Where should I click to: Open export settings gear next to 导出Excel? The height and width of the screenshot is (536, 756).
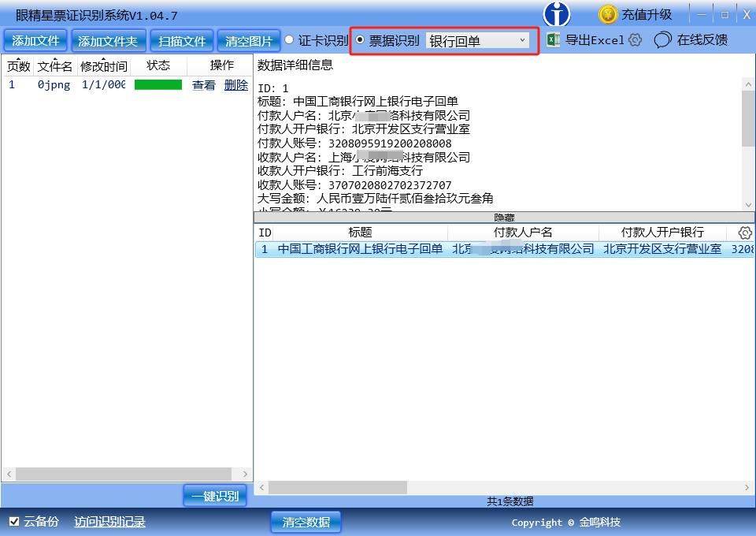636,39
